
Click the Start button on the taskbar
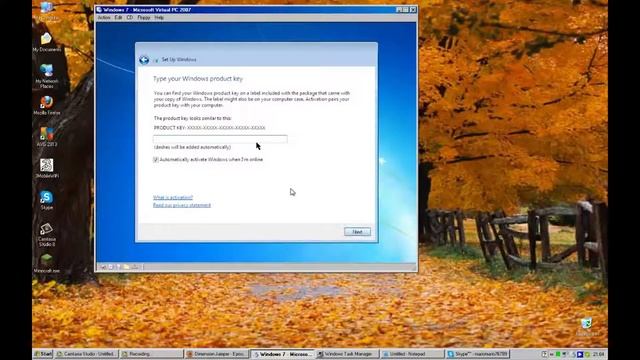[43, 354]
